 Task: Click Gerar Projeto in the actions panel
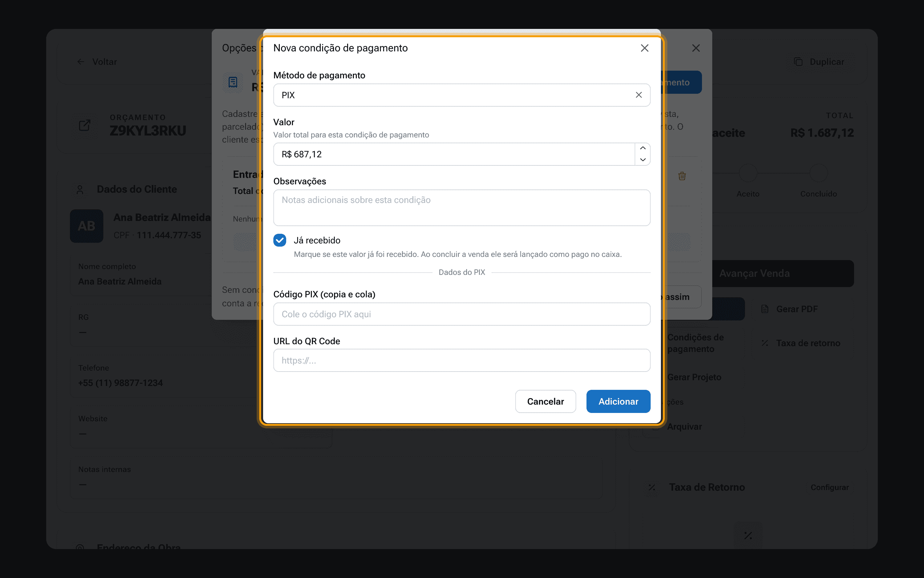(x=694, y=377)
